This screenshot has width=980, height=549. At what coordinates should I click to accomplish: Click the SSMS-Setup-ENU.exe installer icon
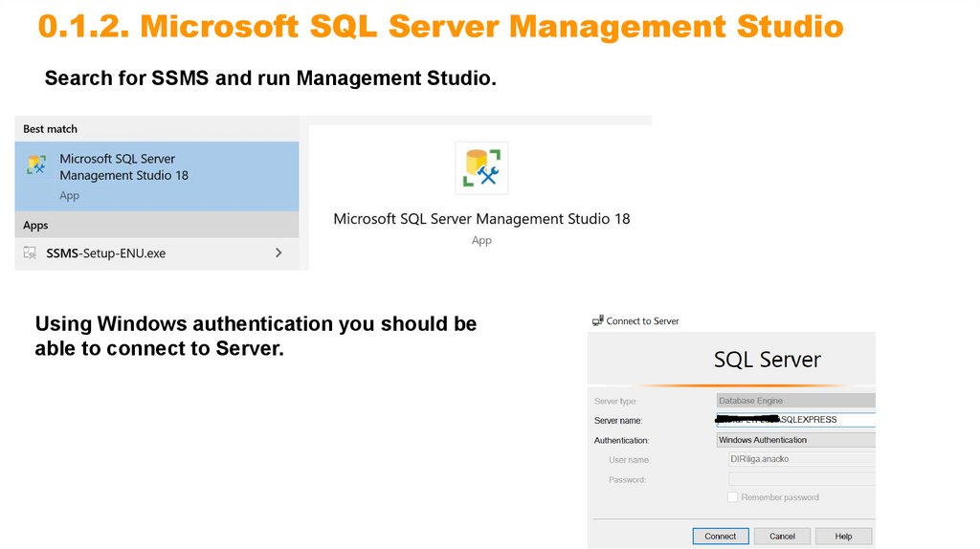click(31, 253)
